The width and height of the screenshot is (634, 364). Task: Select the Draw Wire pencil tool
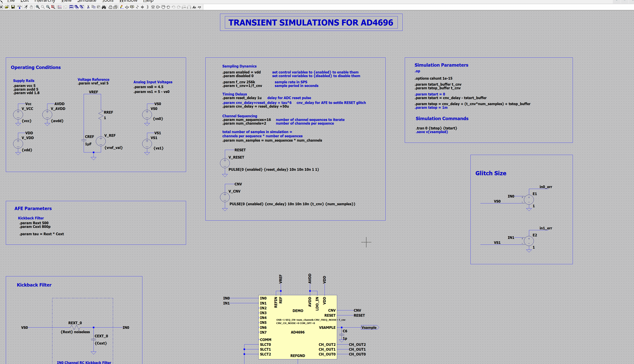(122, 7)
